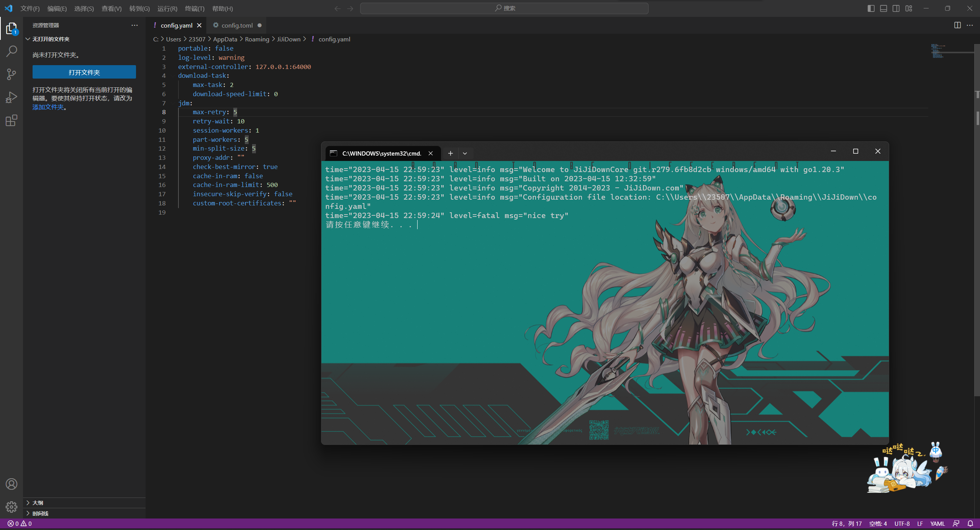The width and height of the screenshot is (980, 530).
Task: Click the max-retry key on line 8
Action: pyautogui.click(x=209, y=112)
